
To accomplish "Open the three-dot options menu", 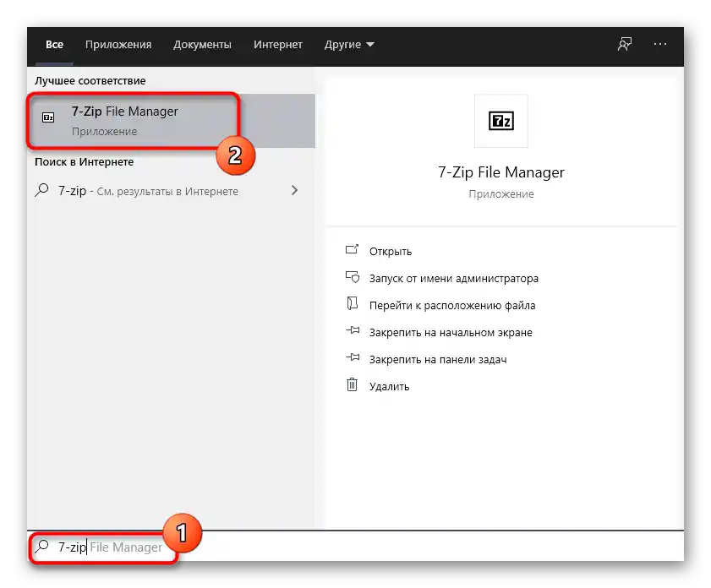I will tap(659, 44).
